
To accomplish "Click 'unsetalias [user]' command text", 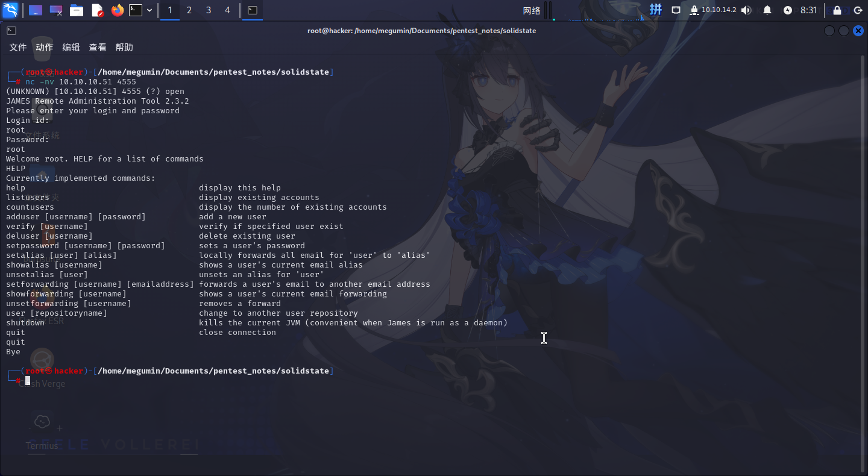I will (x=47, y=275).
